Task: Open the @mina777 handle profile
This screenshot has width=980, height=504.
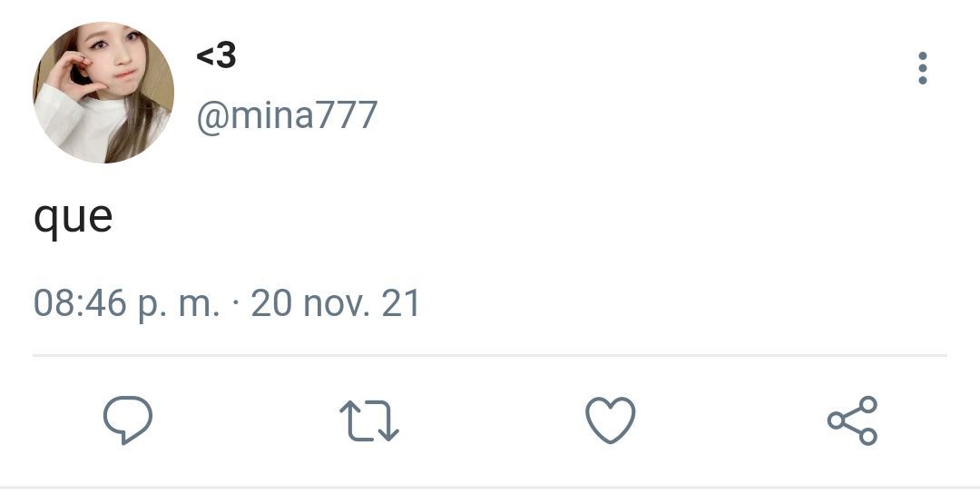Action: pyautogui.click(x=287, y=115)
